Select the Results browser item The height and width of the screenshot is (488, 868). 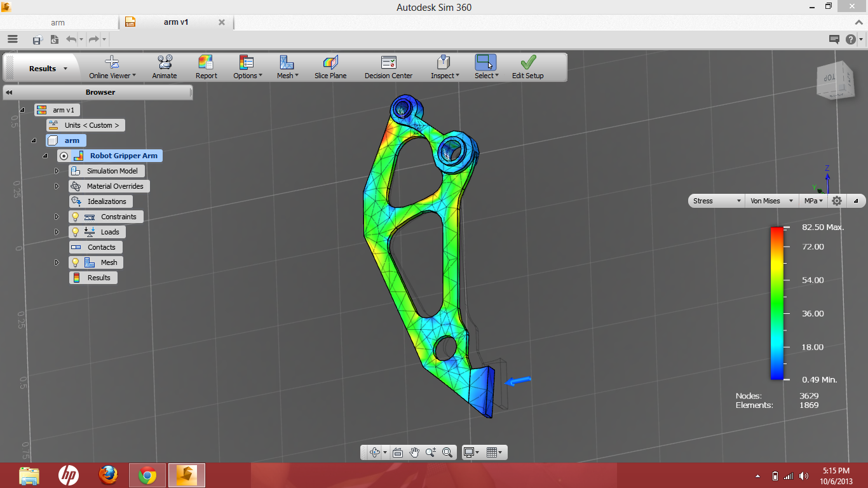[x=93, y=278]
